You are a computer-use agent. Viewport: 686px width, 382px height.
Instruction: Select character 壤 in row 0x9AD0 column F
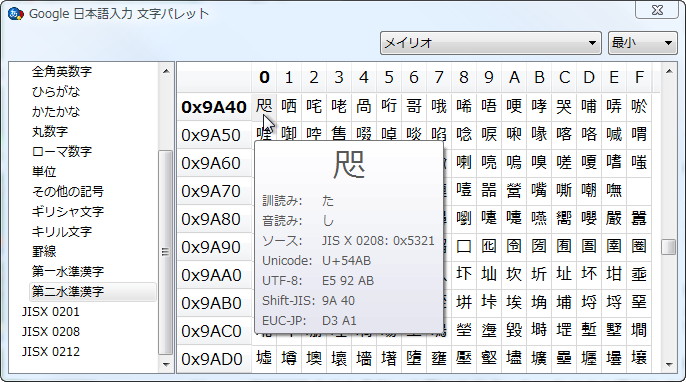pos(639,358)
